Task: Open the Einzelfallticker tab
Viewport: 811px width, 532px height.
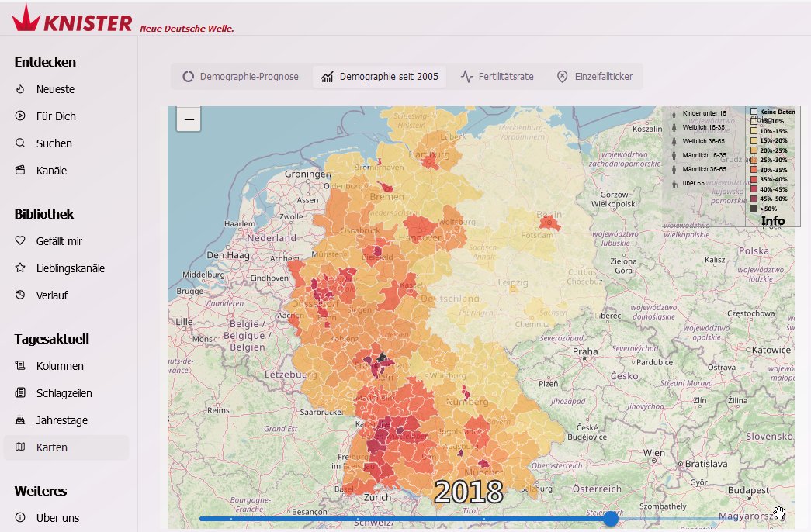Action: point(594,77)
